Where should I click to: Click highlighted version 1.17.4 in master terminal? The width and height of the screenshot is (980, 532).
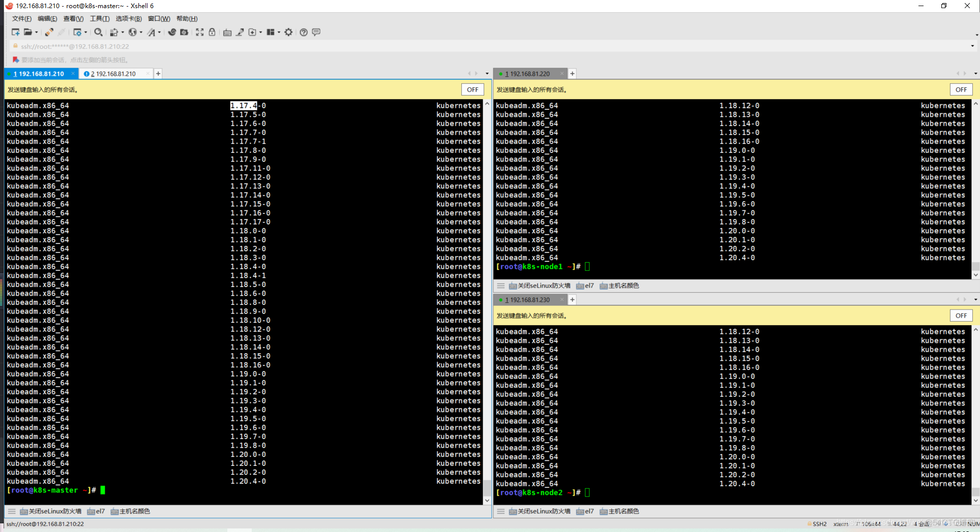[244, 106]
